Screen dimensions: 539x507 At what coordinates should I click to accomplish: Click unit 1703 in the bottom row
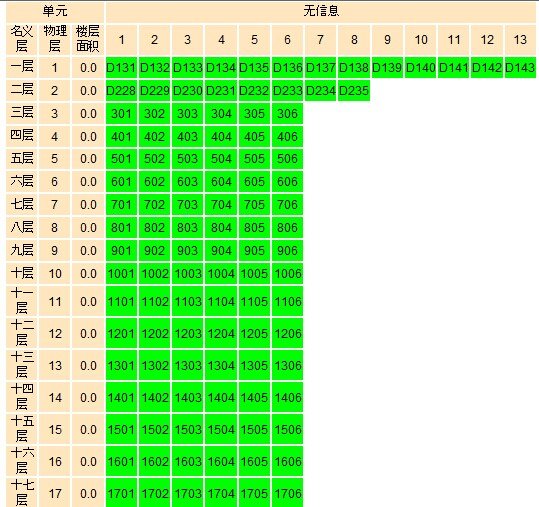(187, 493)
